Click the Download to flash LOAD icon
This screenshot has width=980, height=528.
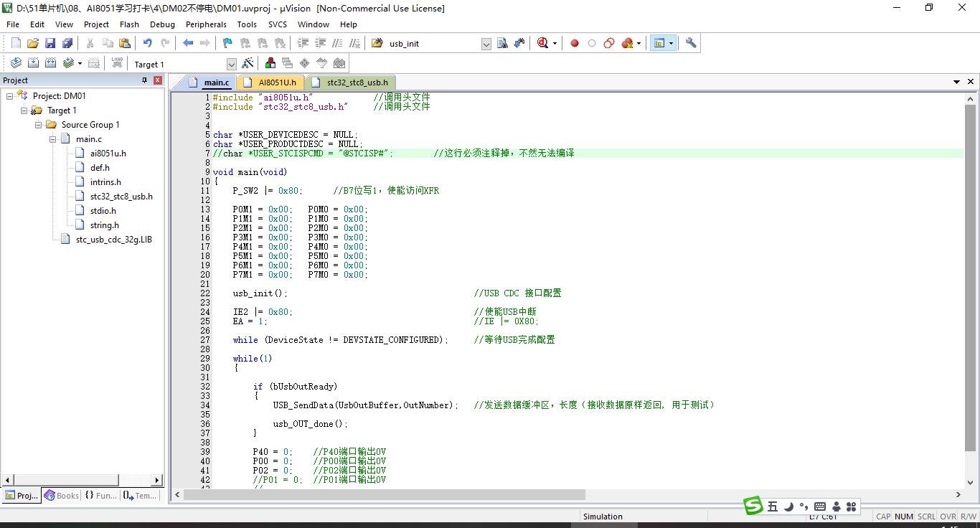click(117, 64)
